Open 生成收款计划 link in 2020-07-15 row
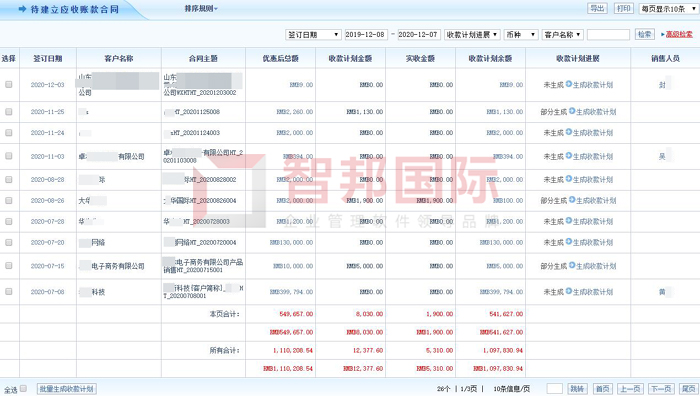 click(596, 266)
